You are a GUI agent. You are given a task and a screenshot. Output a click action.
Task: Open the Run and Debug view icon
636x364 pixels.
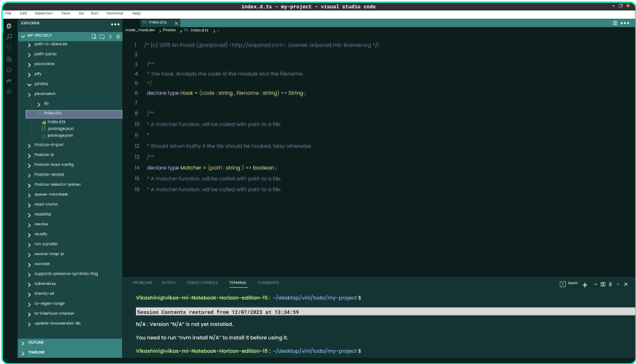pos(9,59)
